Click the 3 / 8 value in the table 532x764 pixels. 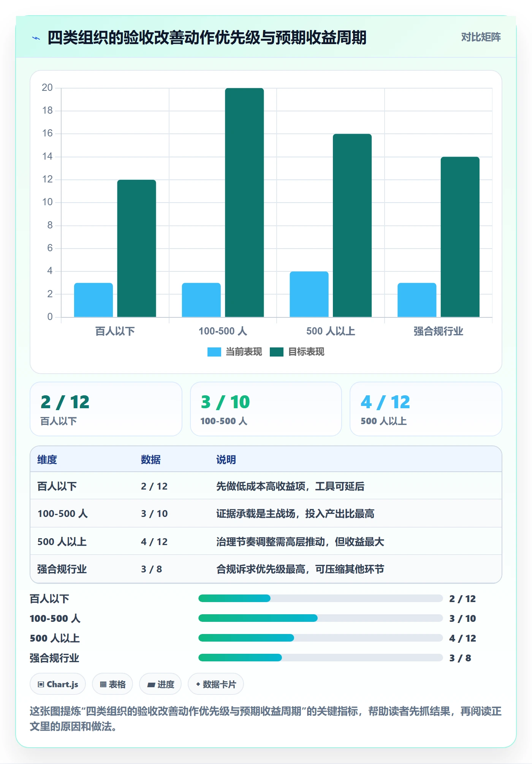[152, 569]
